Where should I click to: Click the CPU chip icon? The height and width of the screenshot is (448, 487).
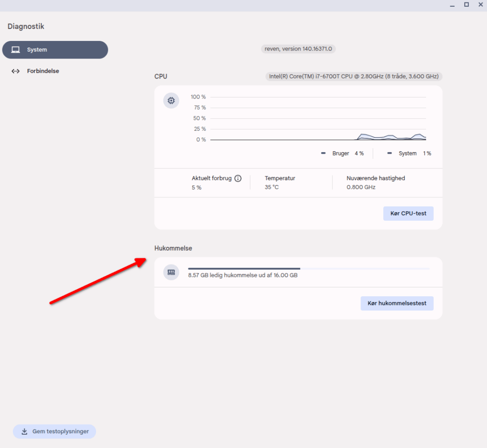coord(171,101)
